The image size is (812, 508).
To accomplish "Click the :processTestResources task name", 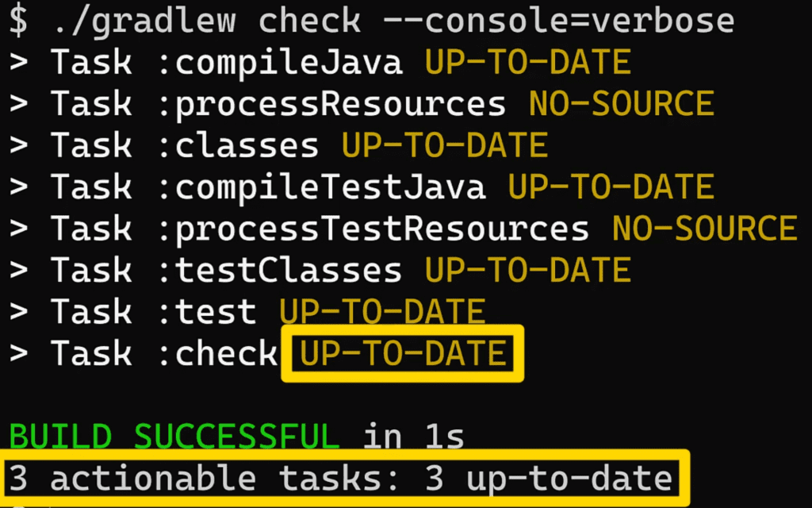I will (373, 229).
